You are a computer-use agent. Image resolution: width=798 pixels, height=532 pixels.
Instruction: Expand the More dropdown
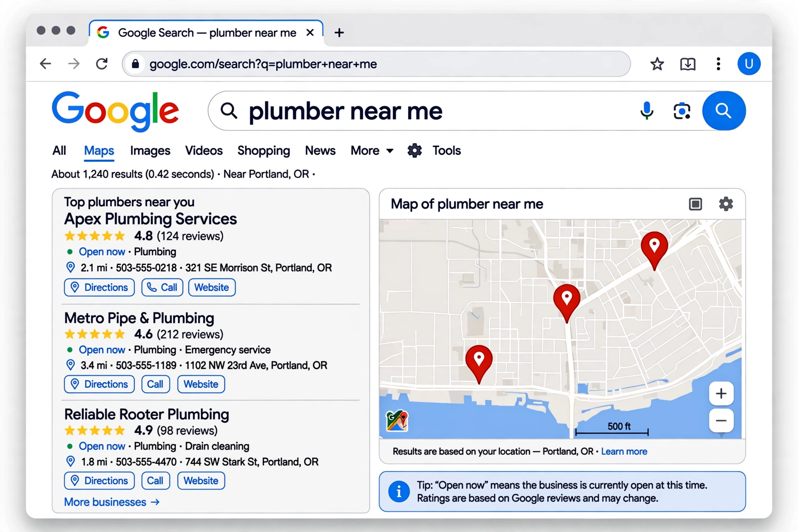372,150
